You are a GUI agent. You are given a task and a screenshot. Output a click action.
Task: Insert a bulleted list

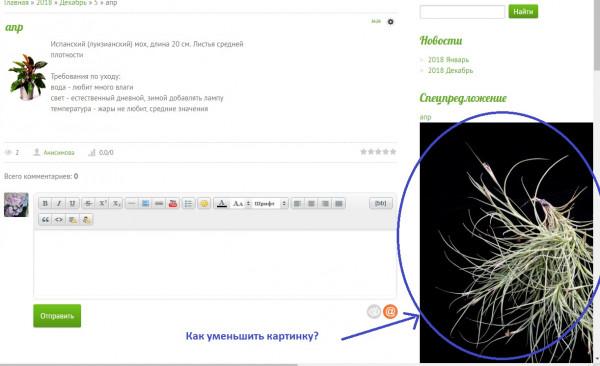point(188,203)
